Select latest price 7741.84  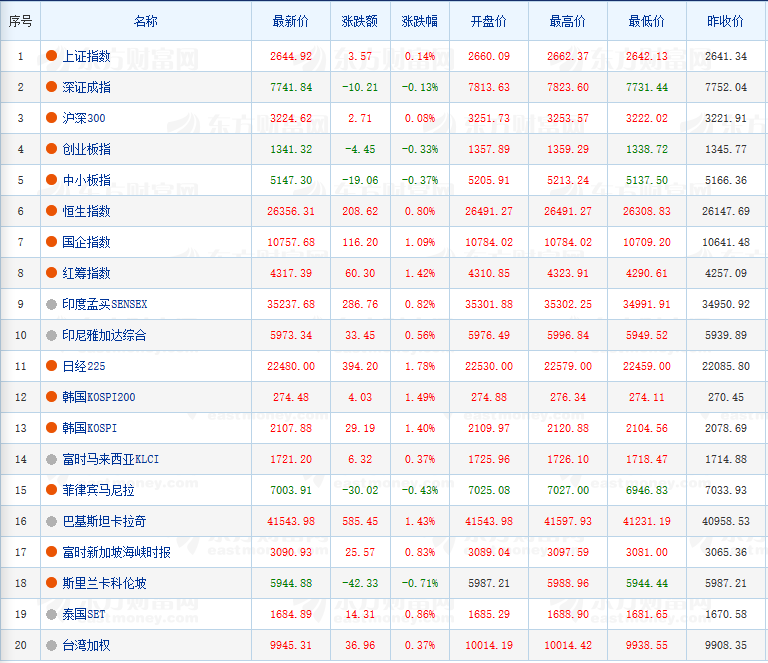(291, 87)
